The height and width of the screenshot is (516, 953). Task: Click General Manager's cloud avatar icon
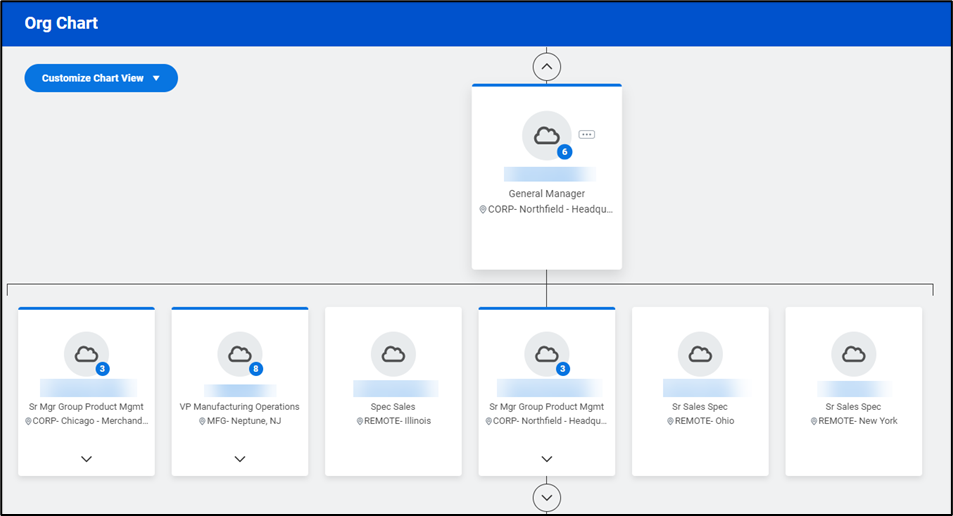[546, 135]
